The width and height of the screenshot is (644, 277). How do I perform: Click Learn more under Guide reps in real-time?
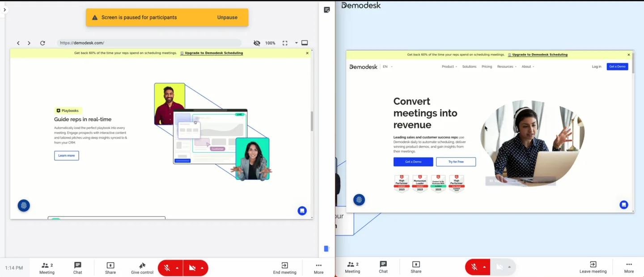pyautogui.click(x=67, y=155)
